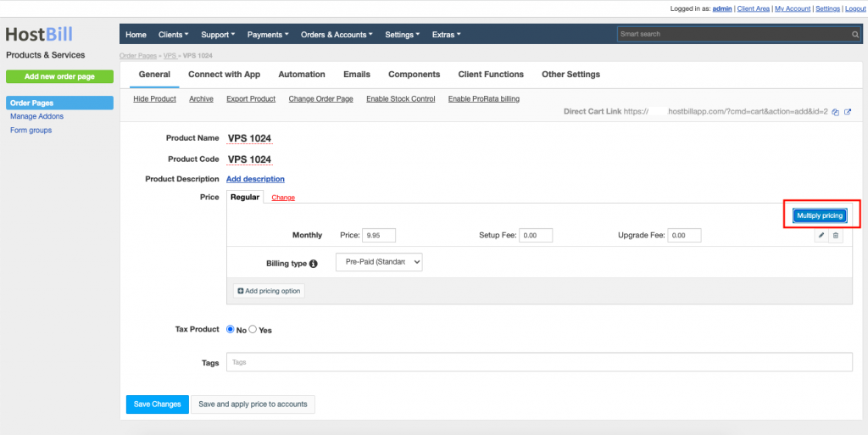Open the My Account link
This screenshot has width=868, height=435.
(x=793, y=8)
